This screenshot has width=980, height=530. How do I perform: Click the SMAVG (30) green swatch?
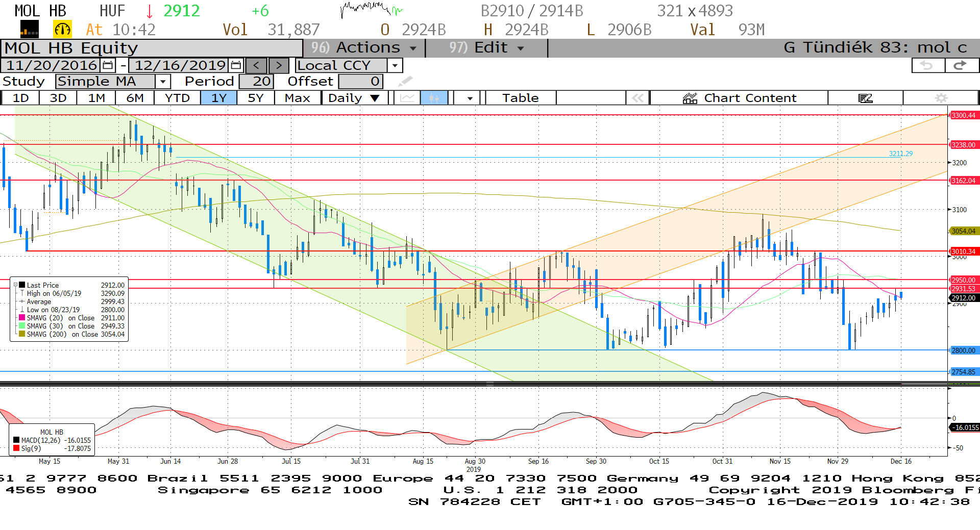coord(22,326)
